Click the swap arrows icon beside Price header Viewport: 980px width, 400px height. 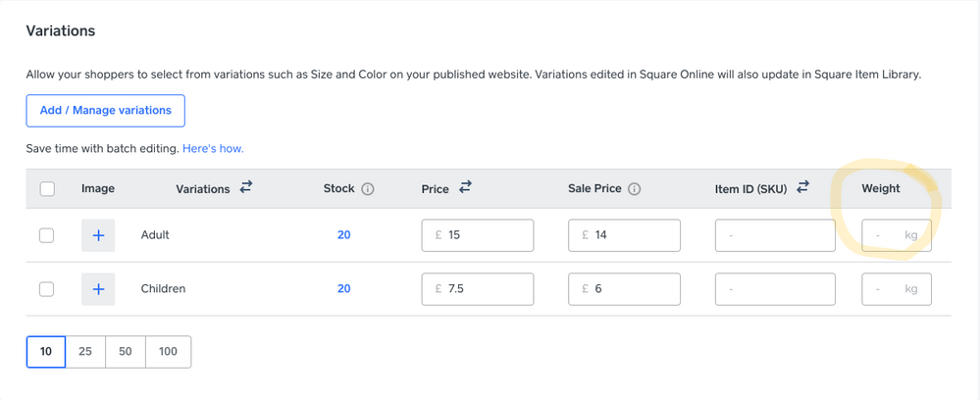465,187
